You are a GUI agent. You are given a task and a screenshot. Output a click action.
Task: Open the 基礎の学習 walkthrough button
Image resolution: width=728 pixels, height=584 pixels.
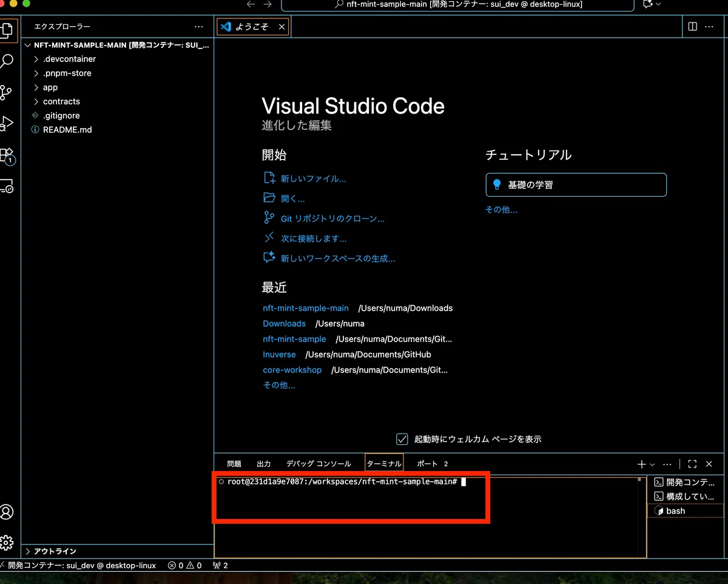pos(576,185)
